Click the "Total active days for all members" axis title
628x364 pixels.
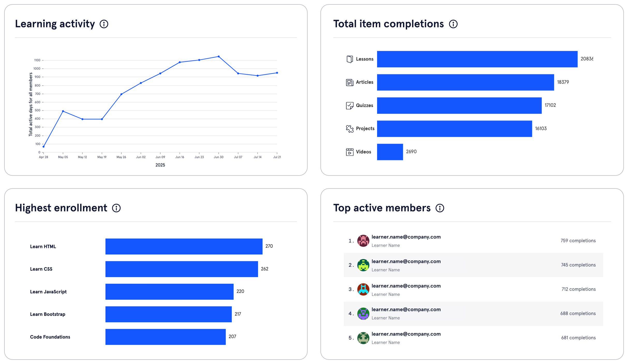click(x=31, y=104)
